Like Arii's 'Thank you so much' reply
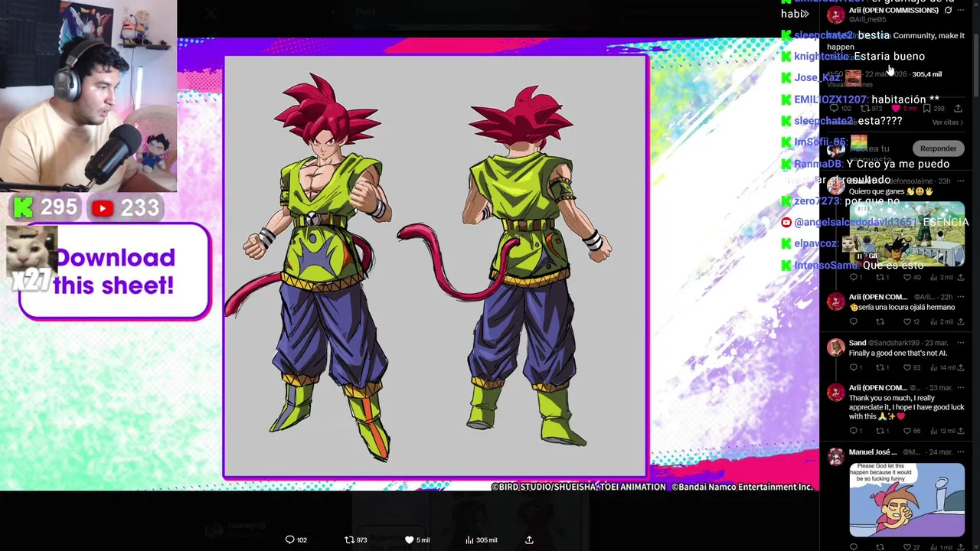This screenshot has height=551, width=980. click(x=906, y=431)
